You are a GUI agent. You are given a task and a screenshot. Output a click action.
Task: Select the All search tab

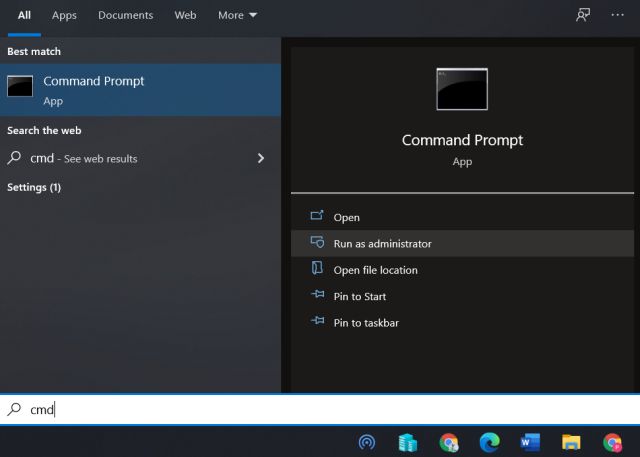(x=24, y=15)
